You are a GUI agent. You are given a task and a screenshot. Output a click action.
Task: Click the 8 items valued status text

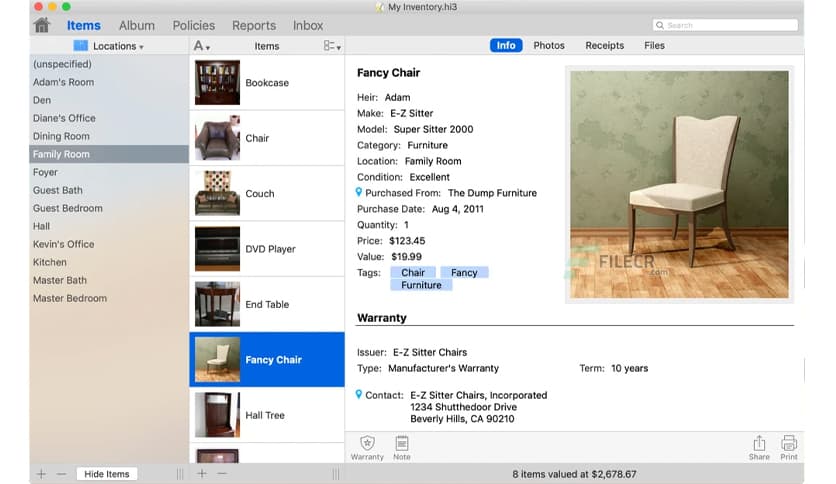[x=574, y=474]
